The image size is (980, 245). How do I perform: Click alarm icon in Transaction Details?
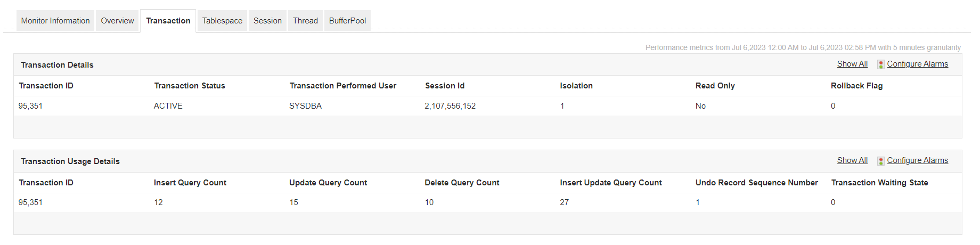881,64
